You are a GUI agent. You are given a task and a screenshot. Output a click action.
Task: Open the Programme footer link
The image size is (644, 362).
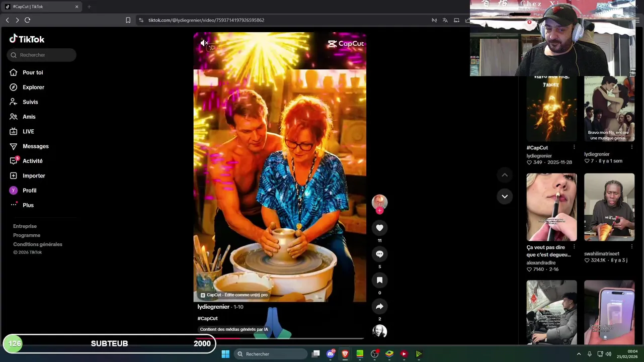pyautogui.click(x=27, y=235)
